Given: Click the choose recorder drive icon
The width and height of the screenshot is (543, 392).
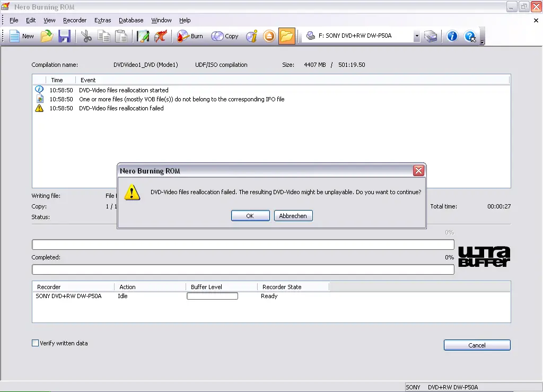Looking at the screenshot, I should tap(431, 36).
